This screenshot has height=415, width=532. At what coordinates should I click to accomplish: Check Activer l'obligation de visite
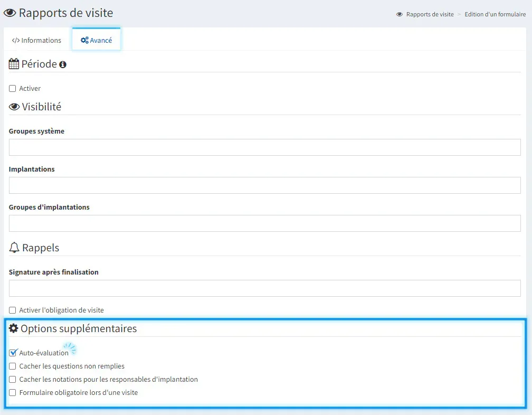coord(13,310)
